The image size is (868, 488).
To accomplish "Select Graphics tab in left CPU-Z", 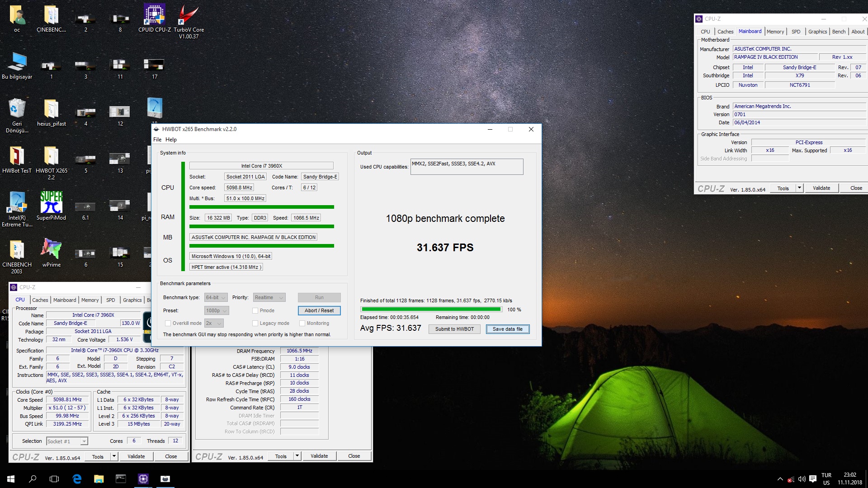I will tap(132, 300).
